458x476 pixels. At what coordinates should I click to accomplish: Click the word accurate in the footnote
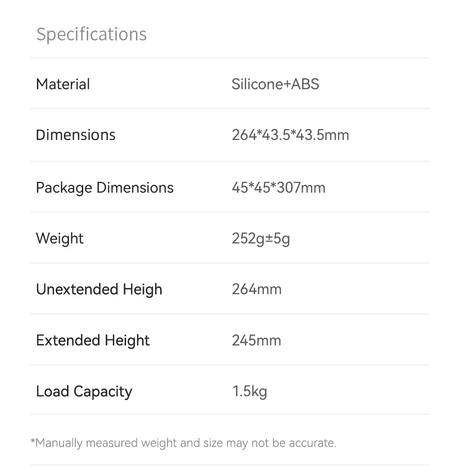312,443
